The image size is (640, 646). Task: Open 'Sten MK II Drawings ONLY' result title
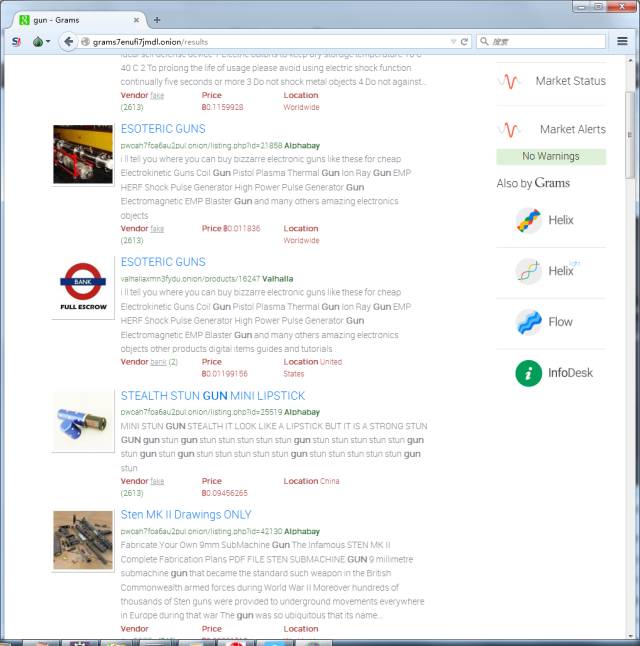click(x=186, y=515)
